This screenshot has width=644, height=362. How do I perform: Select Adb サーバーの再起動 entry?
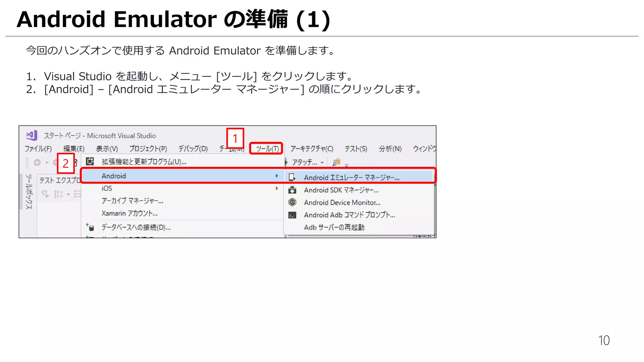pos(359,227)
